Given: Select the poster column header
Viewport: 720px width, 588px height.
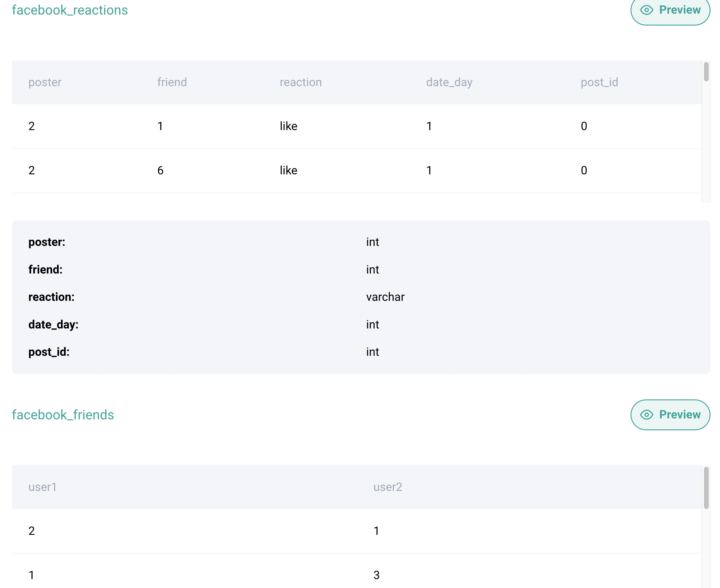Looking at the screenshot, I should point(45,82).
